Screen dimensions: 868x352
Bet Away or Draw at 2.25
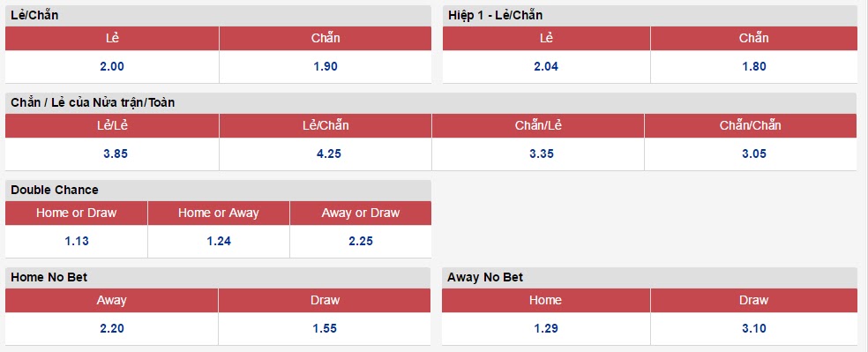pos(361,242)
